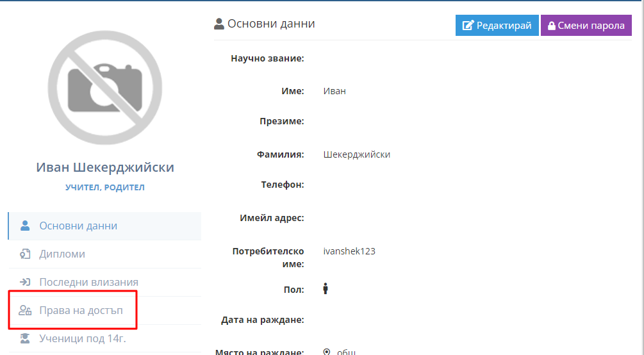Screen dimensions: 644x355
Task: Click the map pin icon at Място на раждане
Action: click(327, 352)
